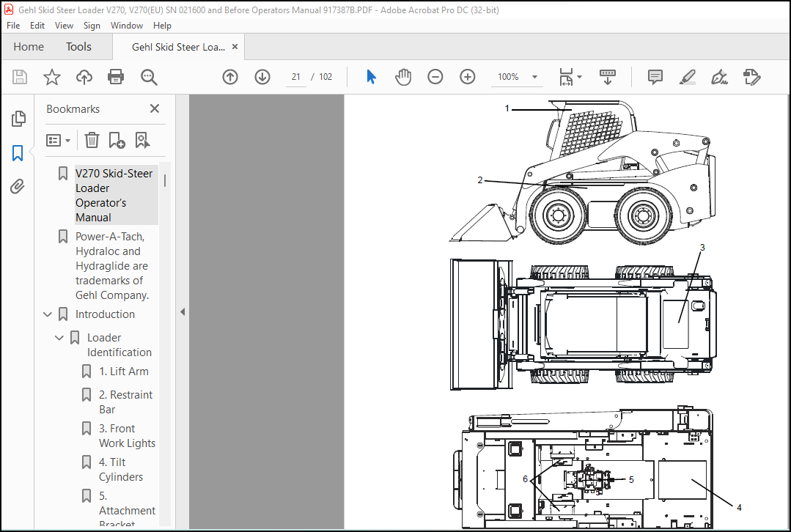Viewport: 791px width, 532px height.
Task: Activate the Selection arrow tool
Action: [x=371, y=77]
